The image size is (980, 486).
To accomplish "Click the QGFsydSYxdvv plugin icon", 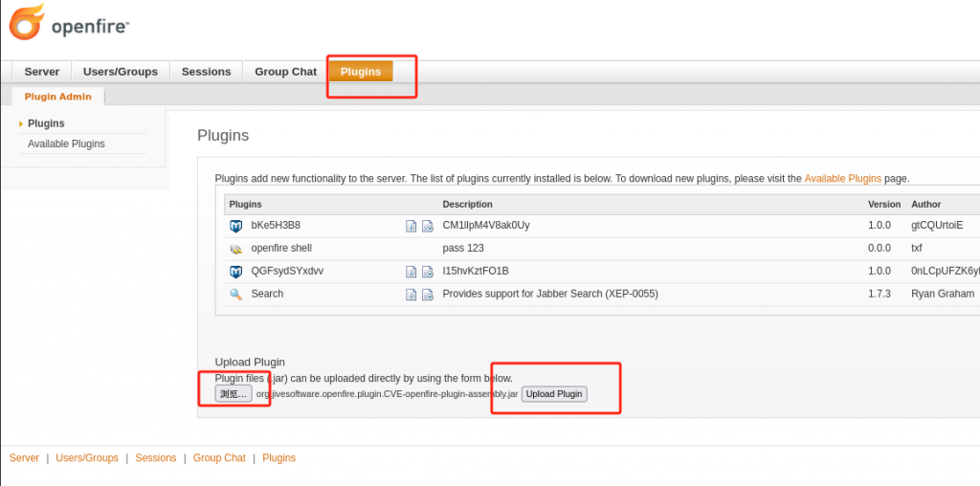I will [x=235, y=272].
